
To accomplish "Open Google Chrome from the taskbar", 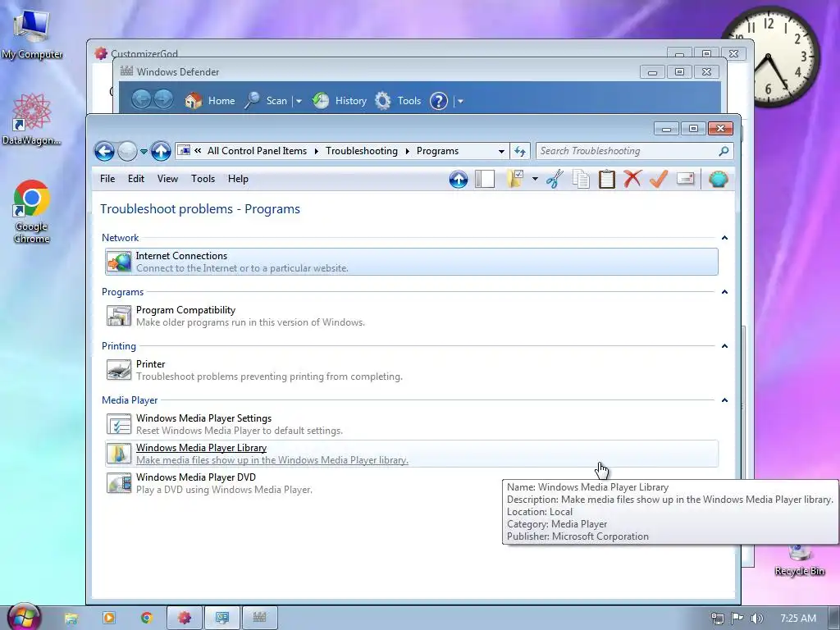I will [146, 618].
